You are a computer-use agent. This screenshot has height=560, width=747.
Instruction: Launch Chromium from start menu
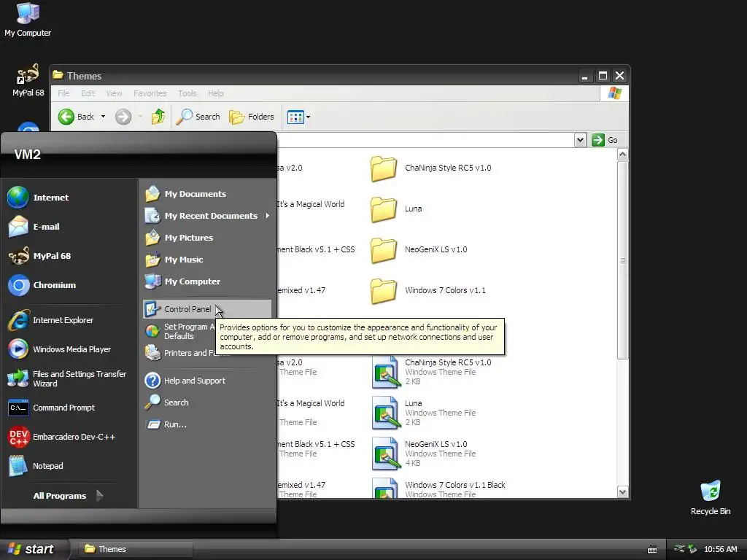pos(69,285)
